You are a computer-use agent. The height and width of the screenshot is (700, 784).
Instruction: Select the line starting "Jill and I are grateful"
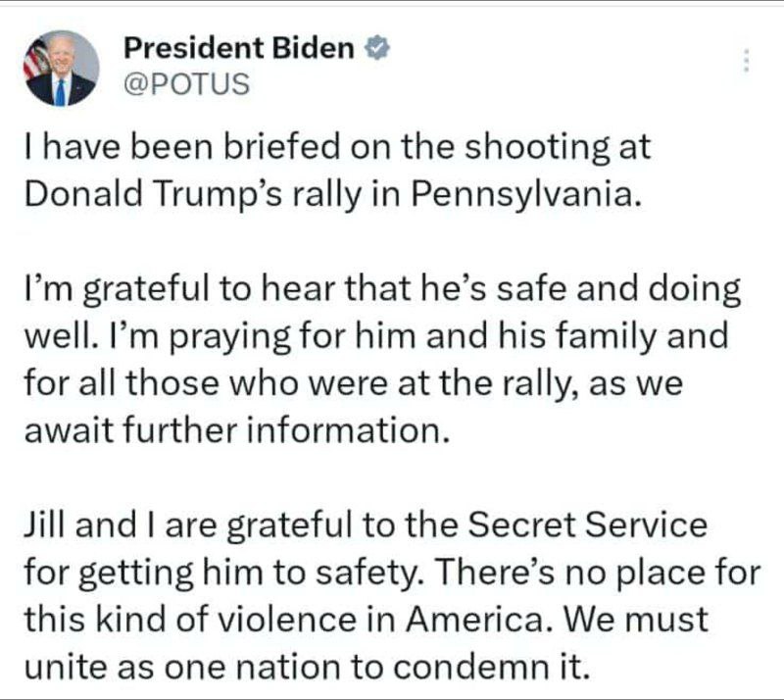pos(364,525)
